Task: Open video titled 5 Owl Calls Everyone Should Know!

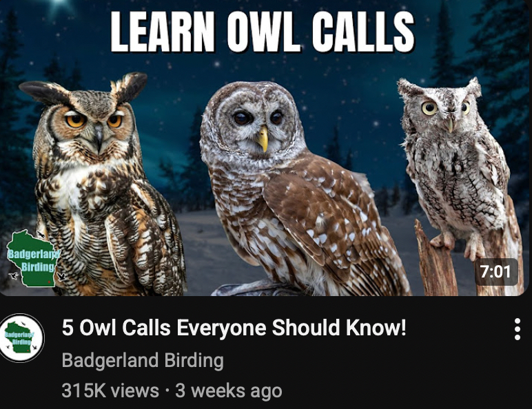Action: pyautogui.click(x=234, y=328)
